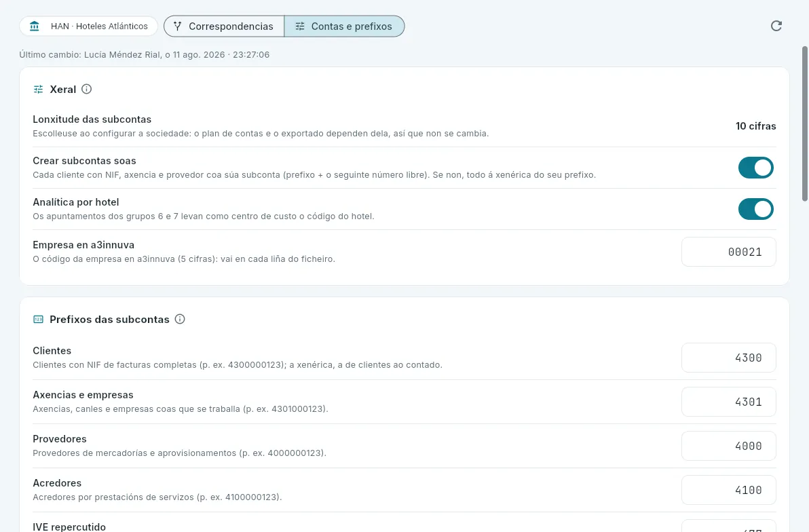Focus the Acredores prefix field 4100

click(x=728, y=490)
